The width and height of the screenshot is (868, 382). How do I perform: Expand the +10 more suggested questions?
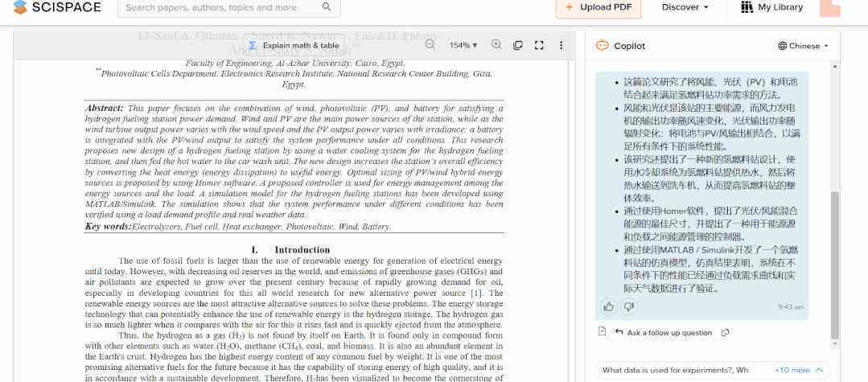click(799, 370)
